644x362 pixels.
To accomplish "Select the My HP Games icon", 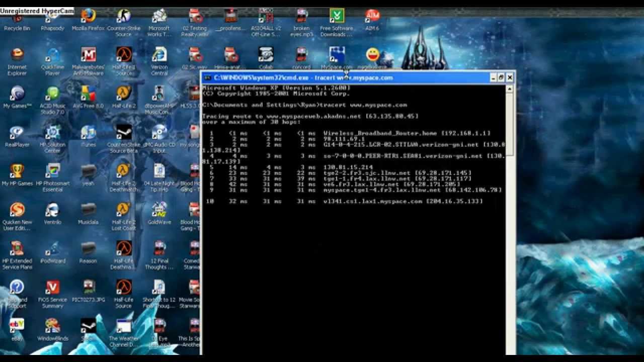I will [x=17, y=175].
